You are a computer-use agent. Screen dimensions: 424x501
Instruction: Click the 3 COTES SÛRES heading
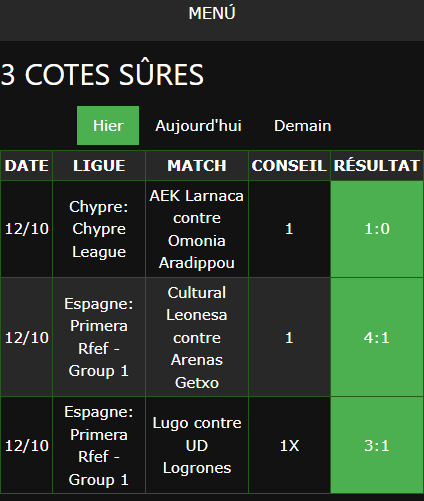click(x=102, y=74)
